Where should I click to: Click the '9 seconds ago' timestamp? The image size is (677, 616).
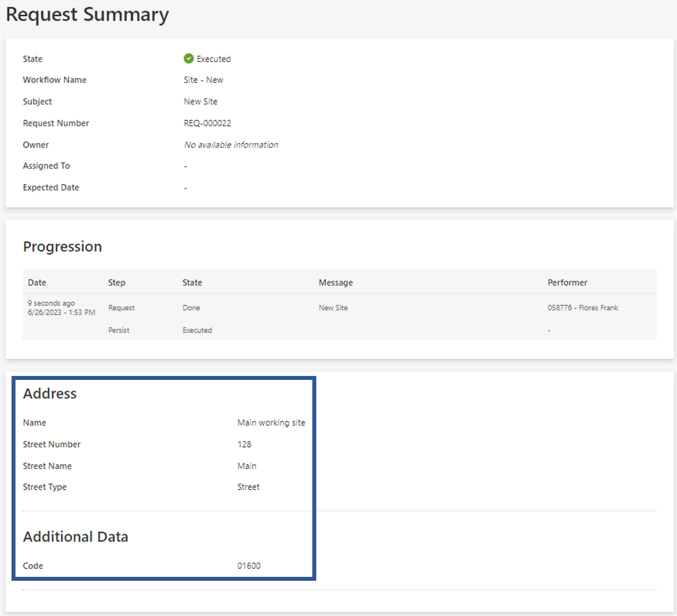(51, 303)
